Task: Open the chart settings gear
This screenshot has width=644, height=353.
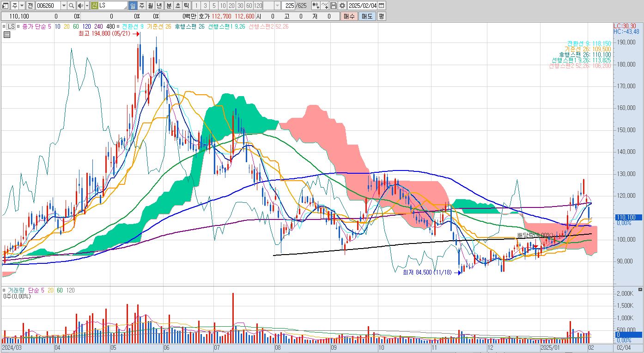Action: tap(342, 6)
